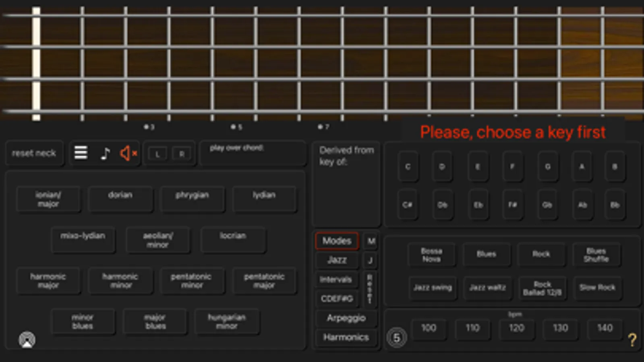
Task: Switch to the Jazz tab
Action: 337,260
